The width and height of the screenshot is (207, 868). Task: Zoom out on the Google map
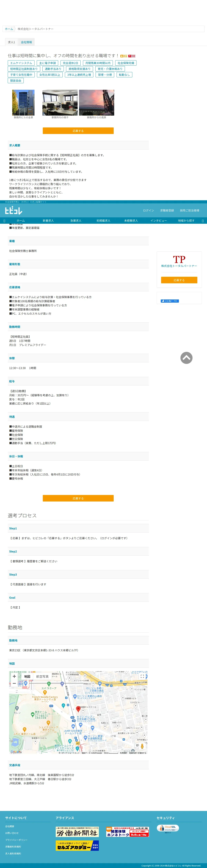tap(14, 683)
